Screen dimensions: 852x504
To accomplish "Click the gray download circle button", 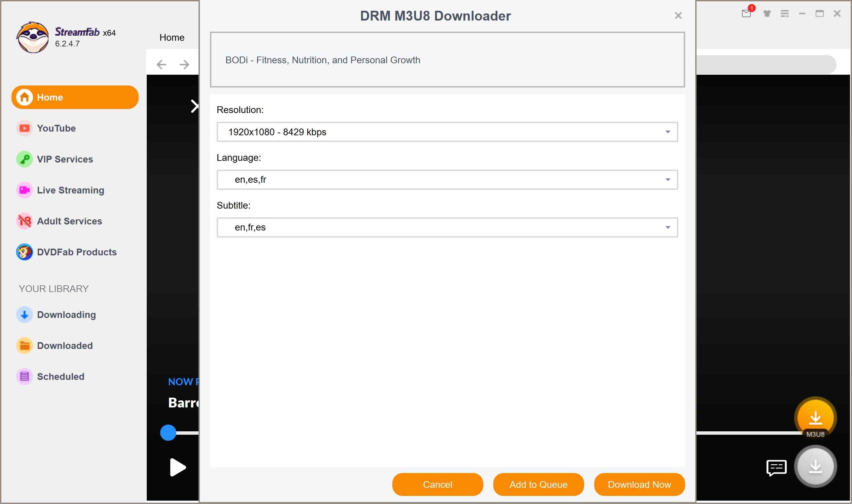I will click(x=815, y=466).
